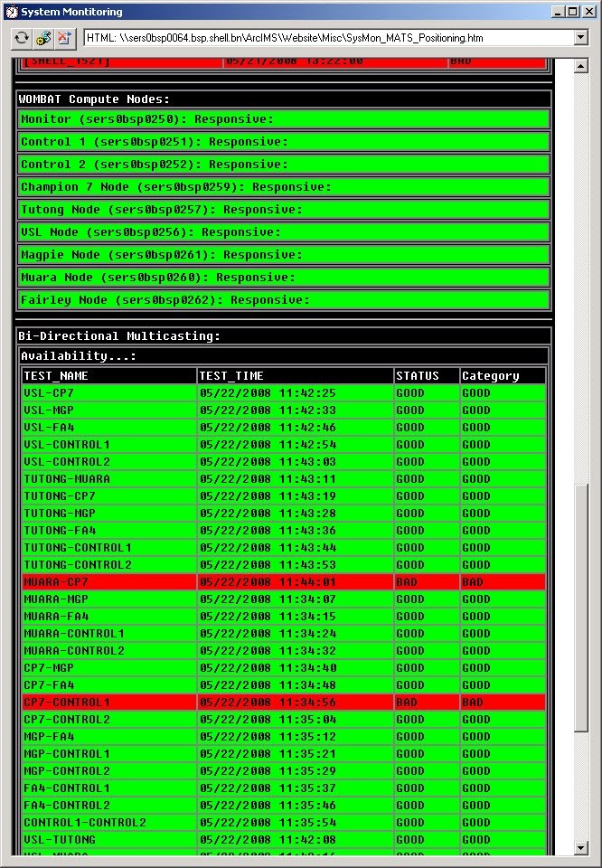Select the TUTONG-MGP test name
The height and width of the screenshot is (868, 602).
coord(60,514)
